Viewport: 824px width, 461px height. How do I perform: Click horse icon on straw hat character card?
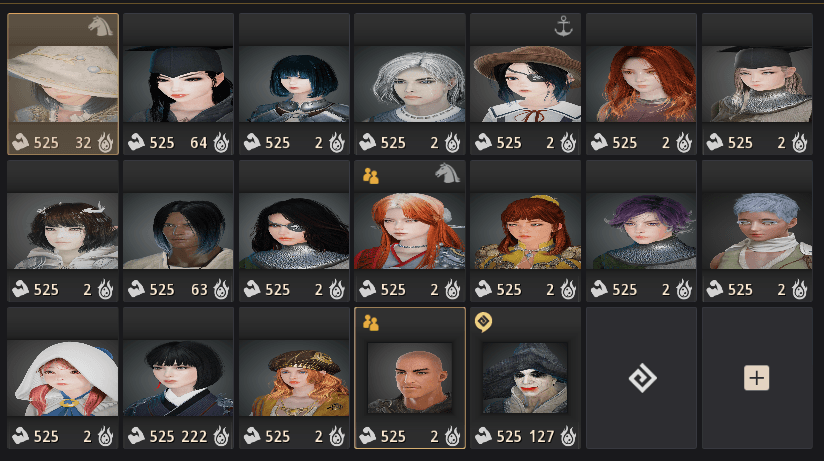[100, 26]
